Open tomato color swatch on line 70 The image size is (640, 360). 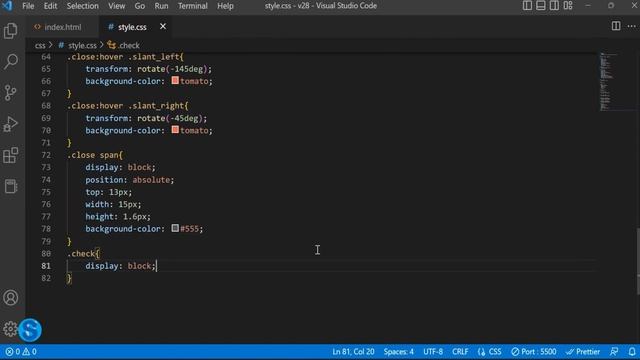click(175, 130)
